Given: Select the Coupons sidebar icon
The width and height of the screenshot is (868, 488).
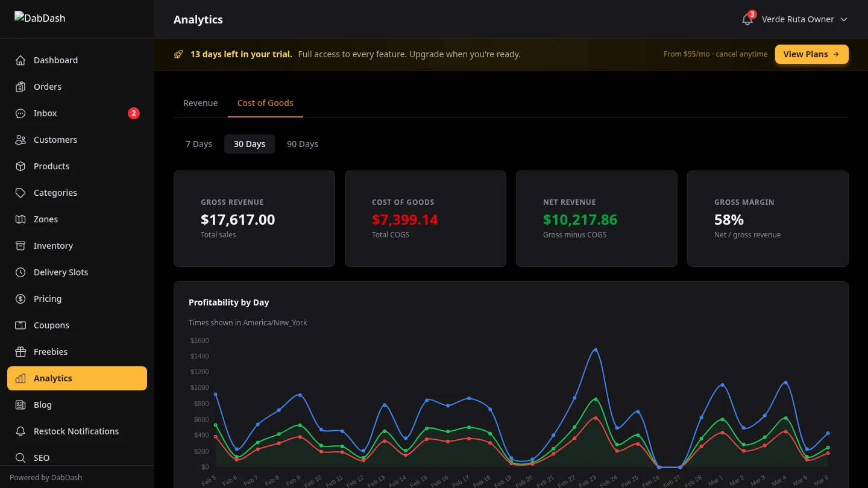Looking at the screenshot, I should (21, 325).
